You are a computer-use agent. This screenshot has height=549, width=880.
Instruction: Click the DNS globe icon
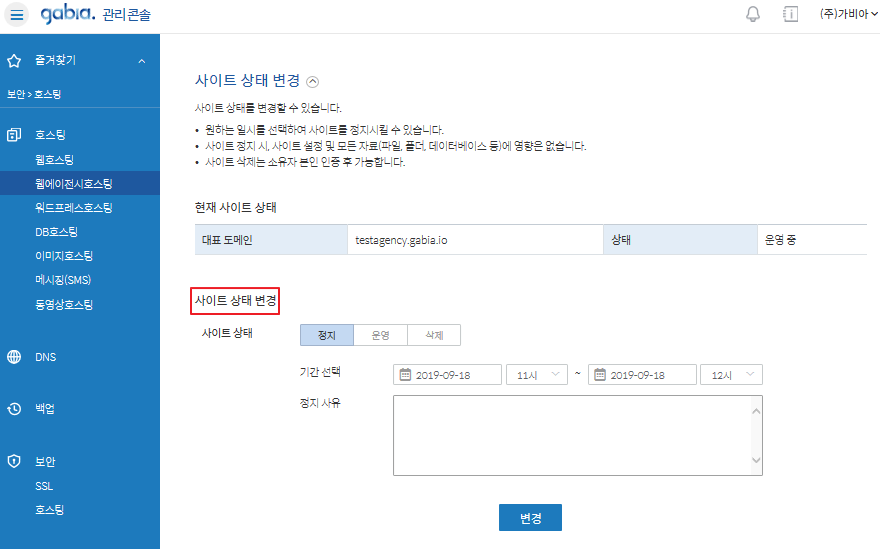(x=14, y=357)
